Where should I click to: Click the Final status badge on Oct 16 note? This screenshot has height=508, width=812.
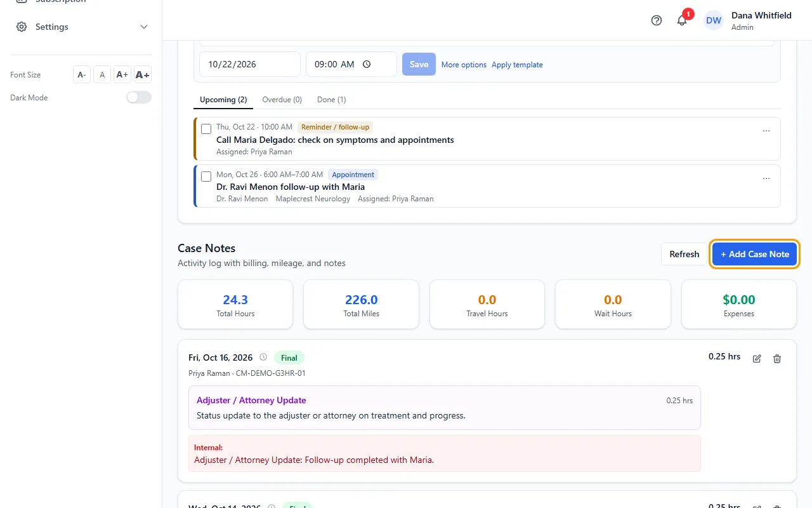point(289,358)
